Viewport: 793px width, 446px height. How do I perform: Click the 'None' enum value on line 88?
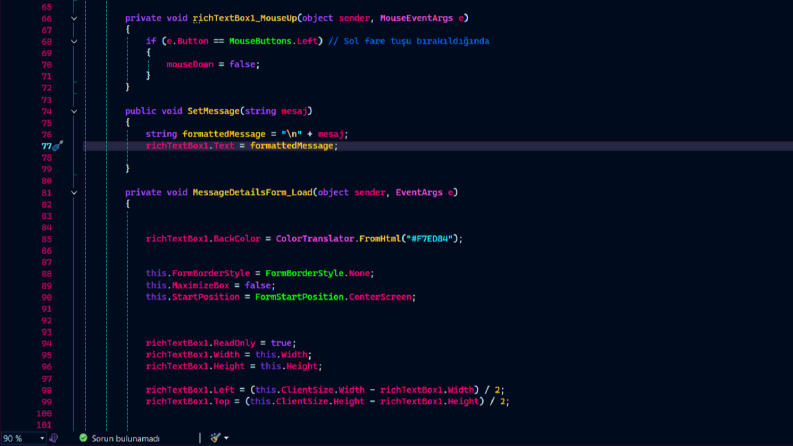point(359,274)
